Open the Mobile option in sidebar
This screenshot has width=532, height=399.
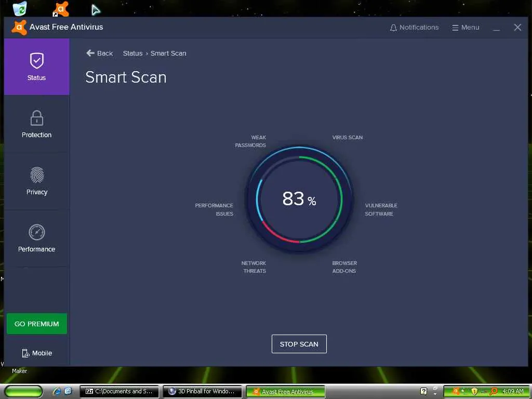click(37, 353)
